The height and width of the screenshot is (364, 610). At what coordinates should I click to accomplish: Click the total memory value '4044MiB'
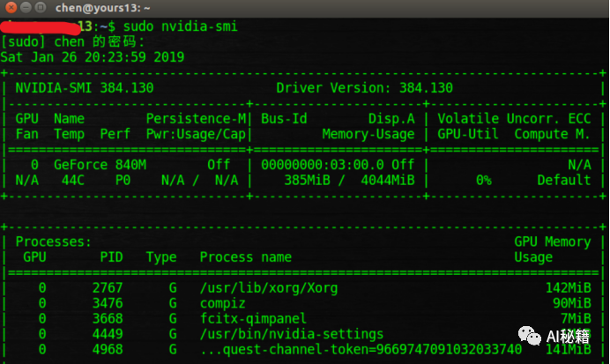tap(388, 181)
